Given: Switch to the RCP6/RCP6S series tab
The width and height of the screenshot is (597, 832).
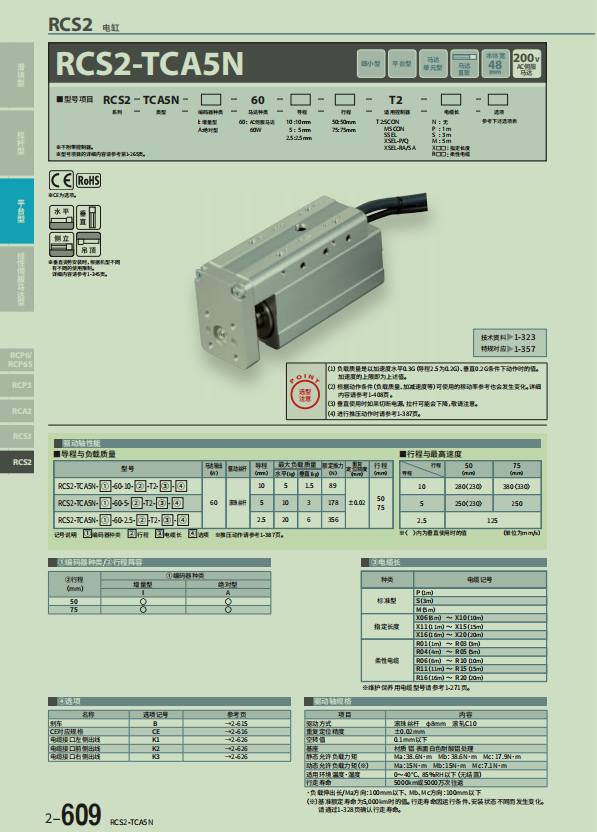Looking at the screenshot, I should (17, 359).
